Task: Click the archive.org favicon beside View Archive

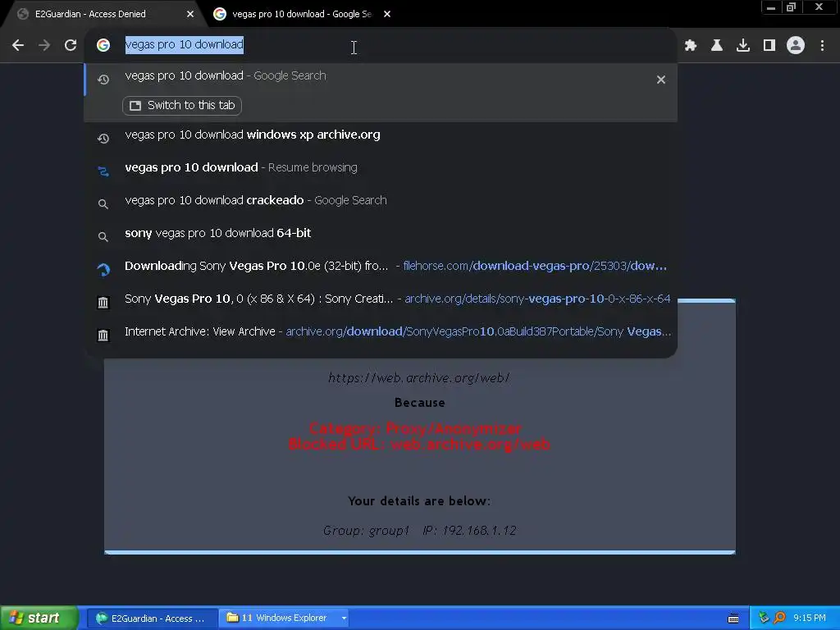Action: tap(103, 336)
